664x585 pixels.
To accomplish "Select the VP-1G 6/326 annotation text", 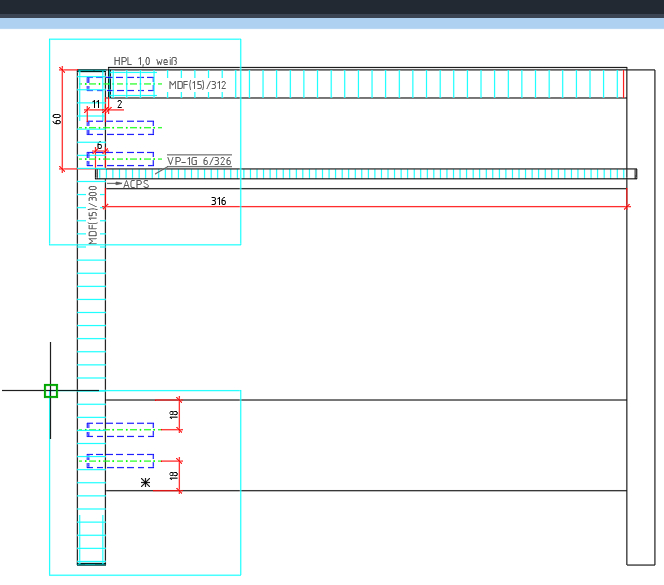I will 199,161.
